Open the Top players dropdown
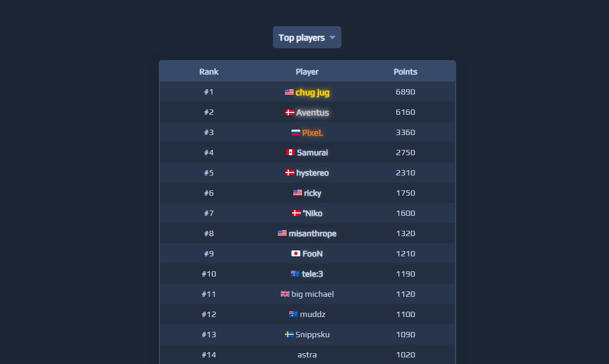609x364 pixels. [307, 37]
